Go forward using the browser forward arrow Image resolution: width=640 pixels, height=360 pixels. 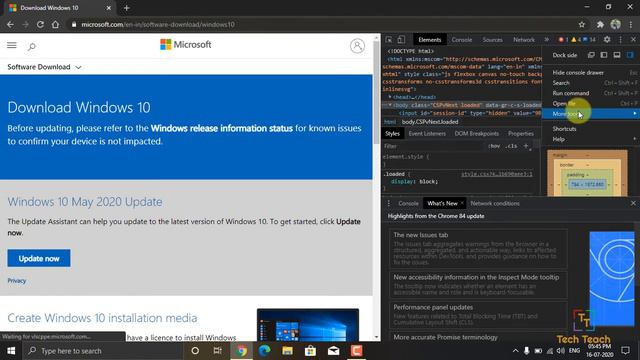pyautogui.click(x=25, y=24)
